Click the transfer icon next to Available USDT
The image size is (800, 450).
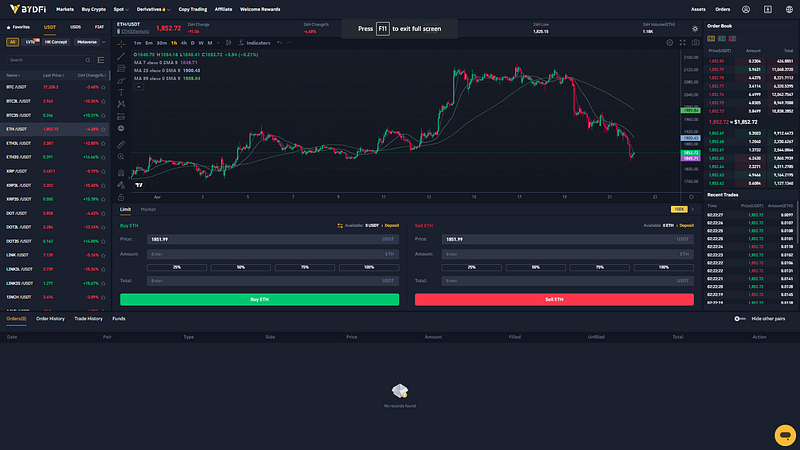pyautogui.click(x=340, y=226)
